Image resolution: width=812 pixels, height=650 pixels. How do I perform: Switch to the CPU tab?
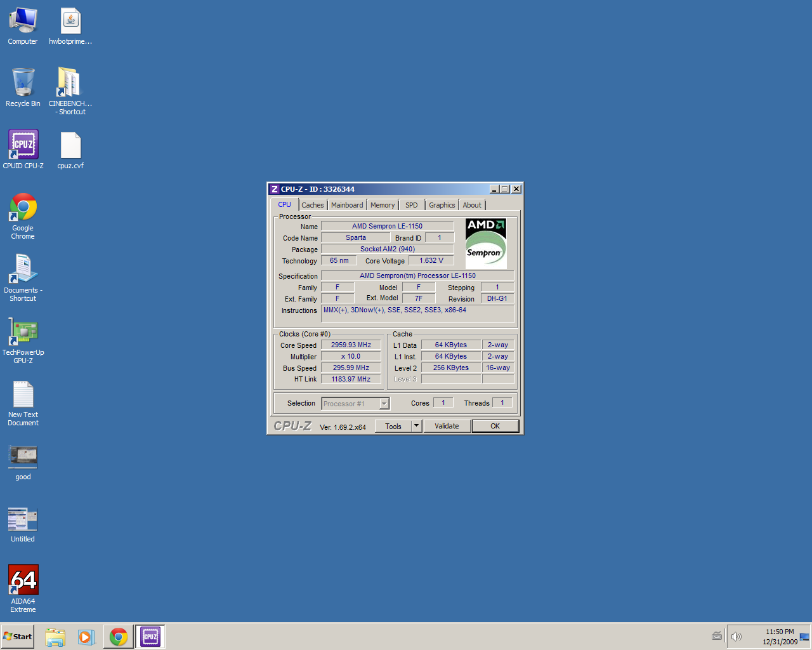pos(284,204)
